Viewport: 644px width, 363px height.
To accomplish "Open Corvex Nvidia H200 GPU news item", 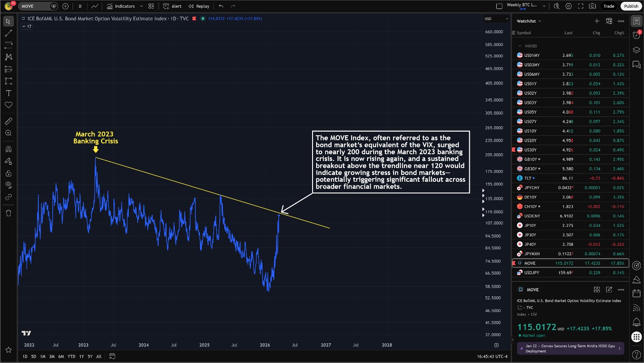I will [570, 348].
